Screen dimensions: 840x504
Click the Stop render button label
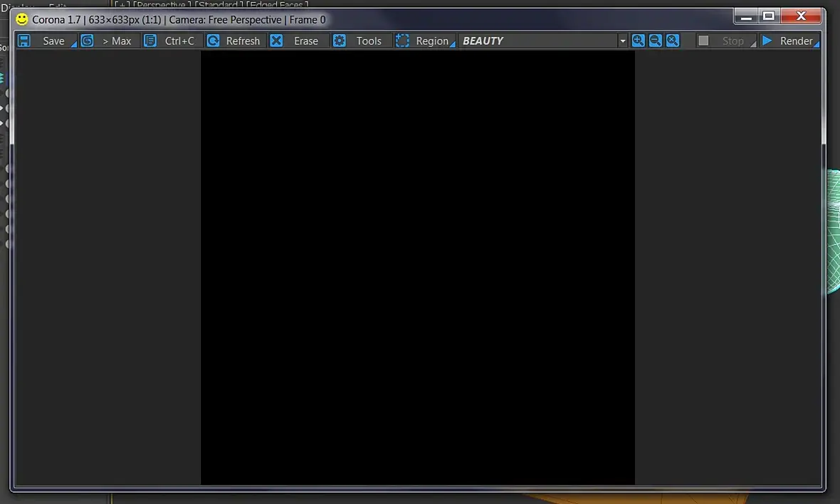coord(733,41)
